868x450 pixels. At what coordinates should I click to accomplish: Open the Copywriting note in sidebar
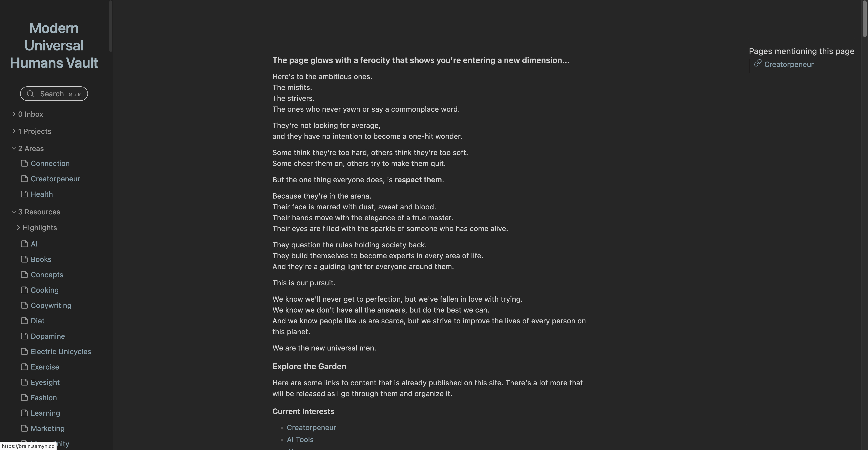tap(51, 306)
